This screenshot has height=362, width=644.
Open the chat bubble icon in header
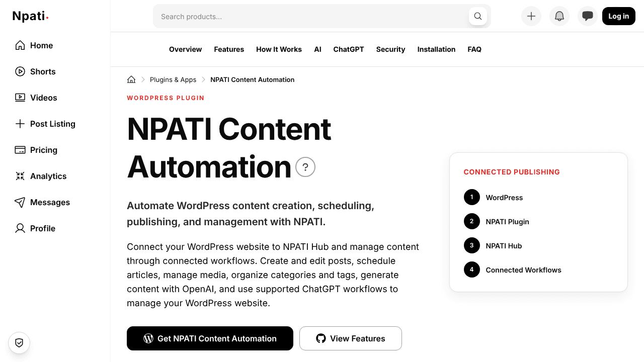(588, 16)
